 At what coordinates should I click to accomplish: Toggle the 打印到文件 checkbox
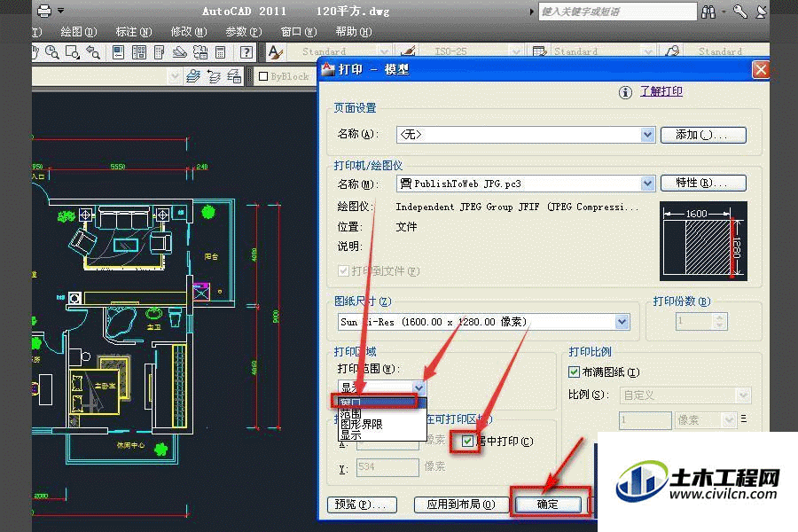(x=343, y=270)
